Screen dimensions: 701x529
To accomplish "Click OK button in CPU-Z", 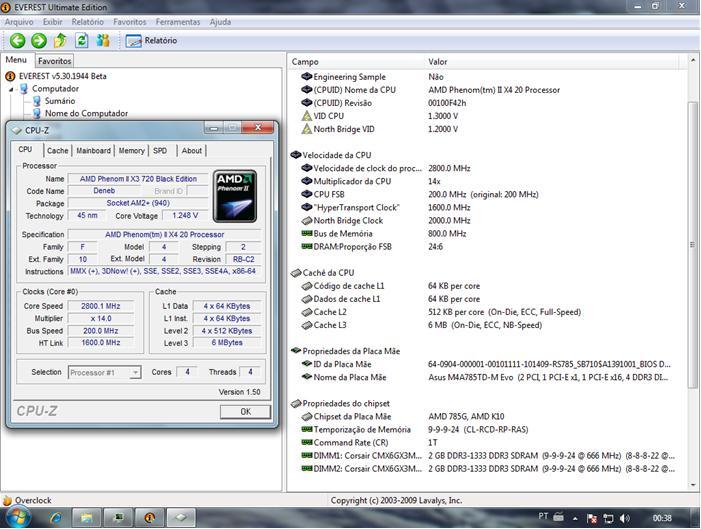I will pyautogui.click(x=245, y=411).
